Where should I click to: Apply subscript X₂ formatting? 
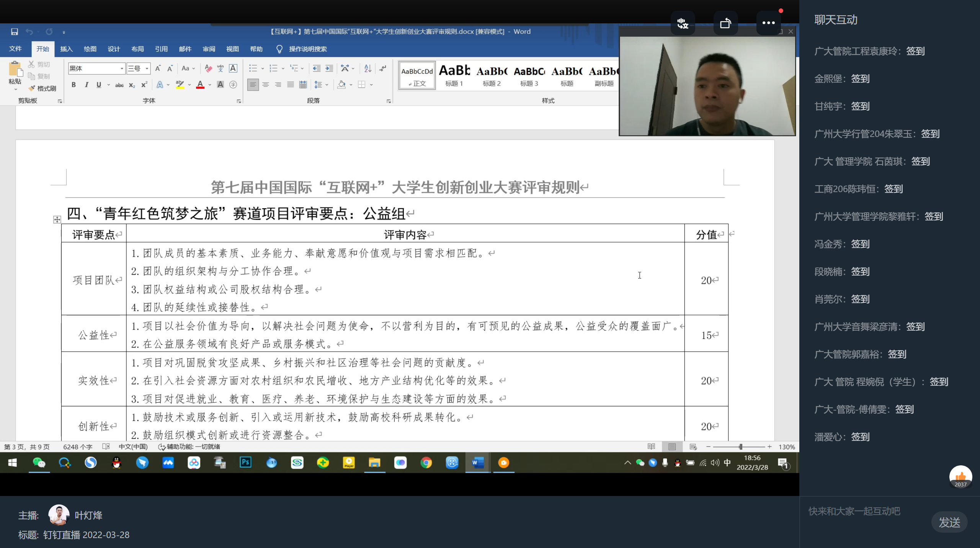pos(132,85)
